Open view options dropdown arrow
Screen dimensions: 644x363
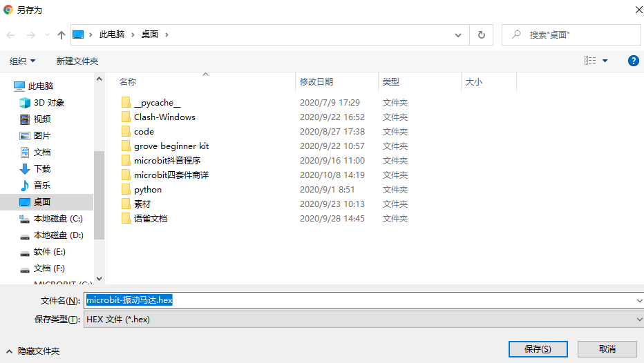click(605, 61)
